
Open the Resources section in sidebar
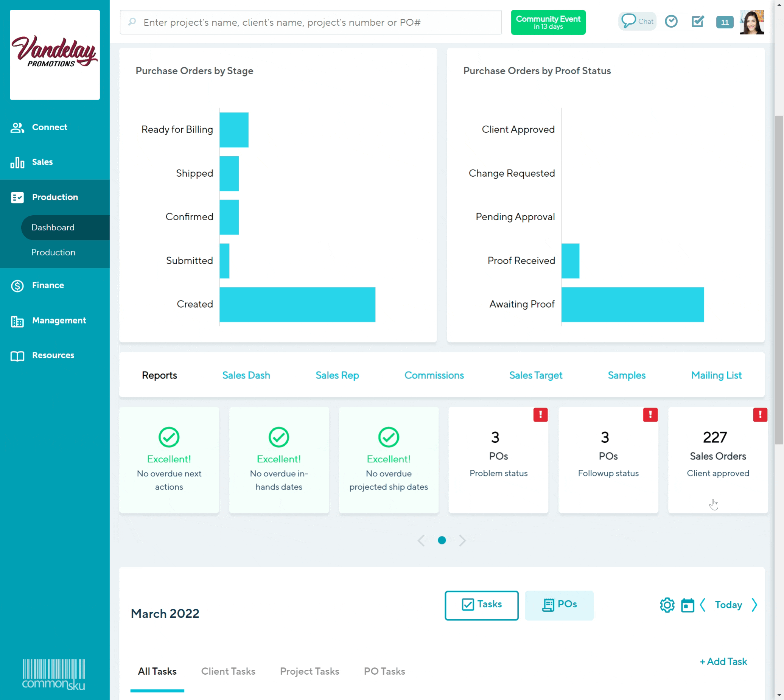click(53, 355)
